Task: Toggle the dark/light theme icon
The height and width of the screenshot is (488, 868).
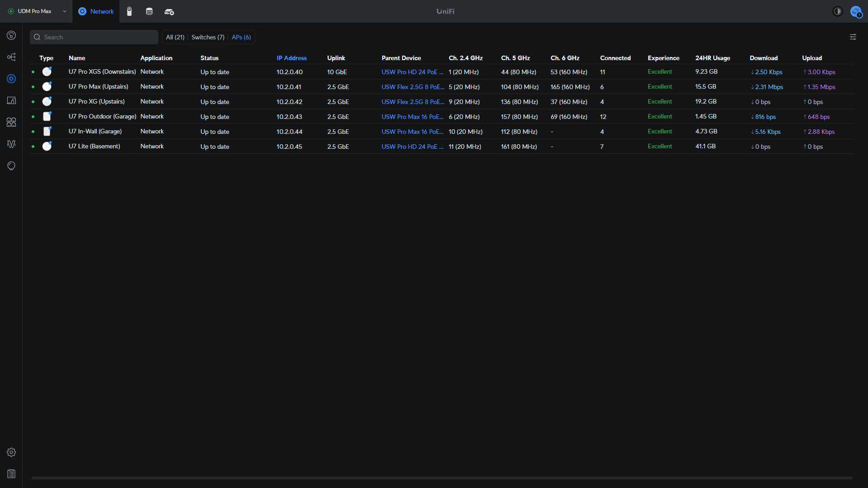Action: coord(838,11)
